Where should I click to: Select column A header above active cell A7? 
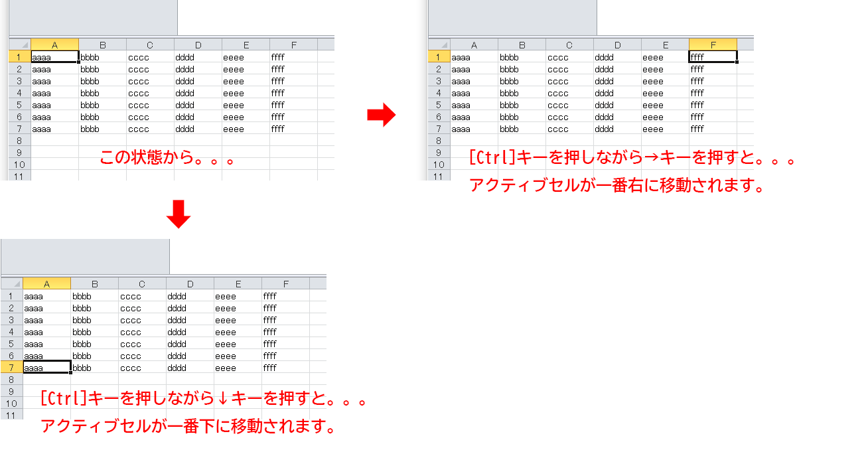tap(46, 283)
